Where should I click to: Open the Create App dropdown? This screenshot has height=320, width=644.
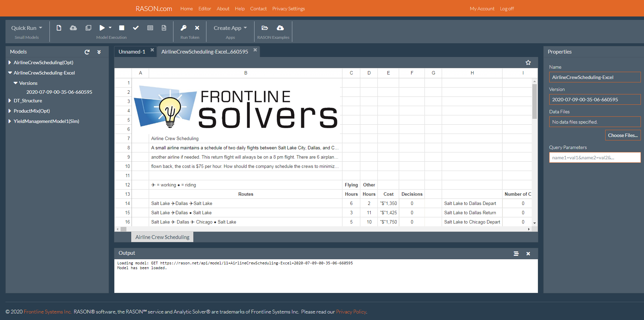tap(230, 28)
